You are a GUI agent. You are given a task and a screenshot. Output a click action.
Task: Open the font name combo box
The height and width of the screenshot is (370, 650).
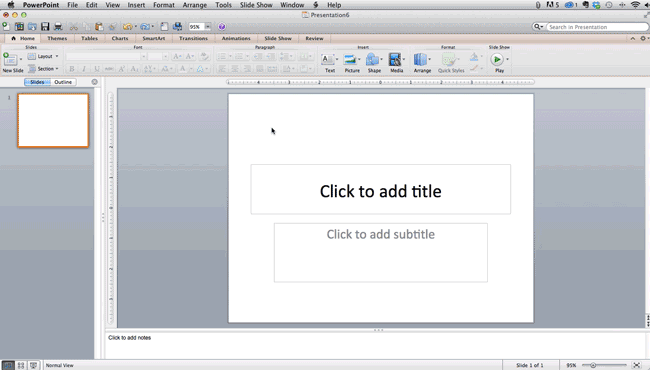coord(106,56)
